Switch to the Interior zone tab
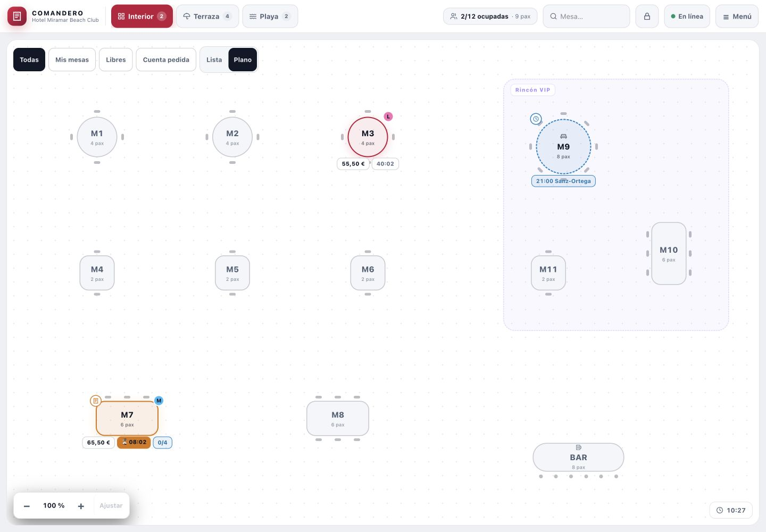Screen dimensions: 766x532 (142, 16)
